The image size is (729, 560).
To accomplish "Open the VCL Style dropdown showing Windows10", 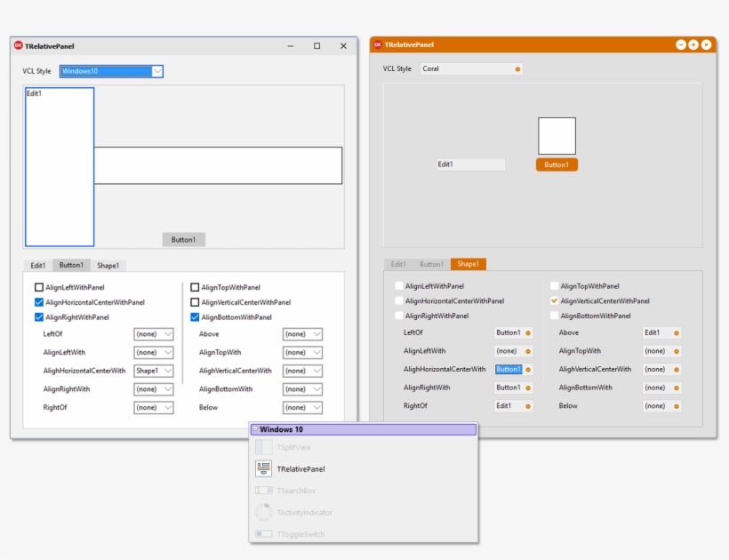I will pos(110,71).
